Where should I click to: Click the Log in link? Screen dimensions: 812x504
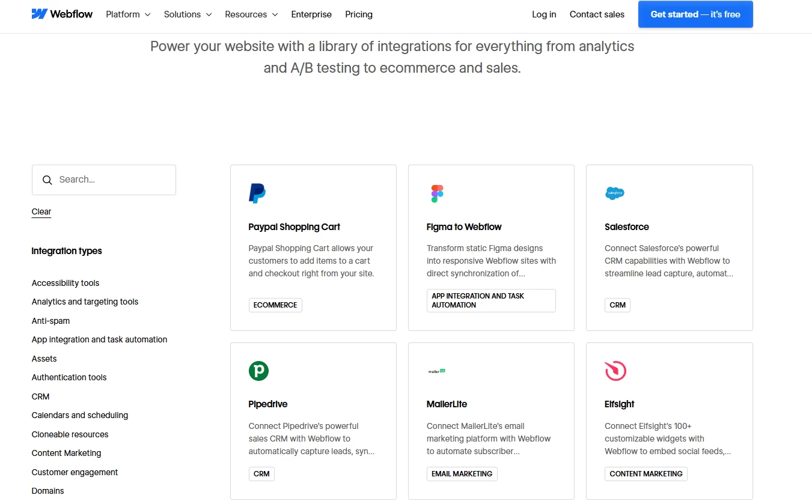(544, 14)
